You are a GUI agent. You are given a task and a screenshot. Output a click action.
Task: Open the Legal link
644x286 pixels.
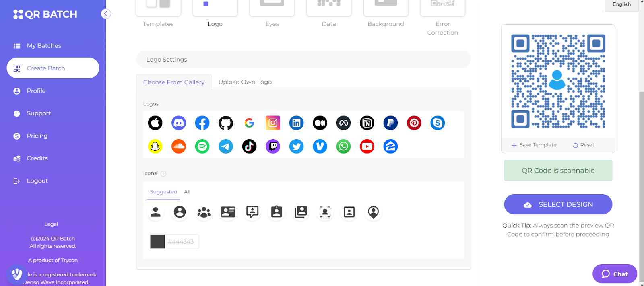(51, 224)
